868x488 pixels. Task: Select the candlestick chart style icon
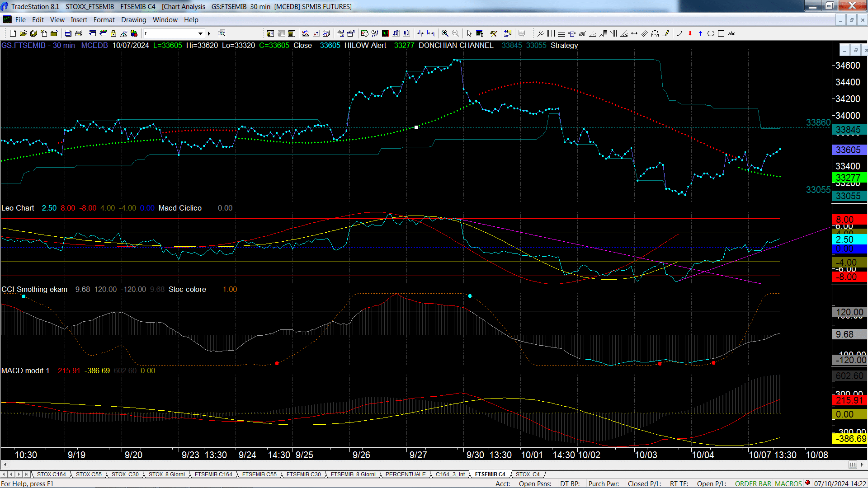click(406, 33)
